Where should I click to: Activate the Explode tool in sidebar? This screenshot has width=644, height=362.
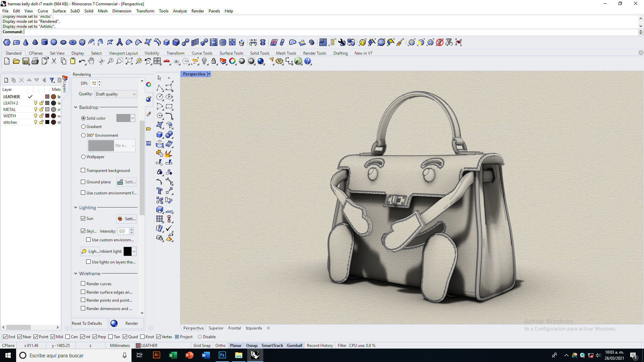point(169,154)
